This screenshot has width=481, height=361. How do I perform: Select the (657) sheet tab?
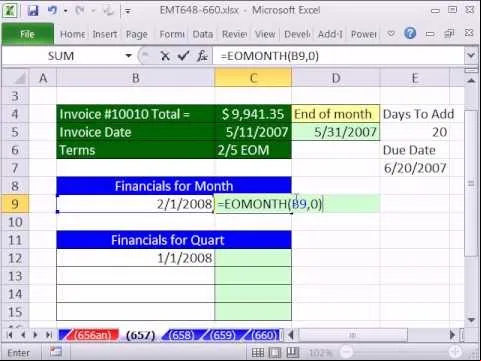pyautogui.click(x=141, y=335)
